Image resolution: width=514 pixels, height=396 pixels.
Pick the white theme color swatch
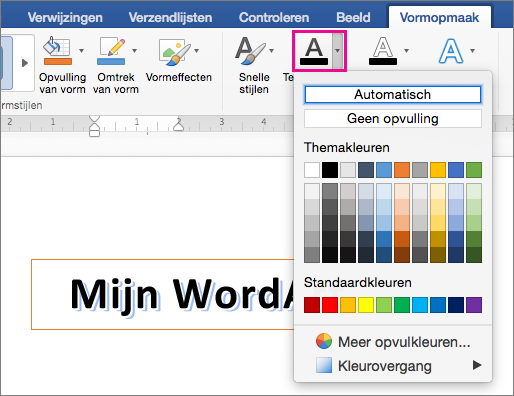click(312, 170)
